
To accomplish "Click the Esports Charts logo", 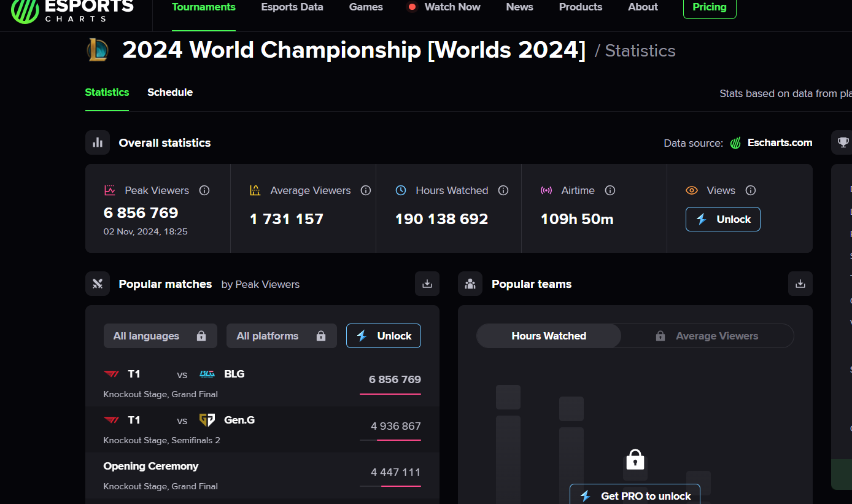I will (x=72, y=10).
